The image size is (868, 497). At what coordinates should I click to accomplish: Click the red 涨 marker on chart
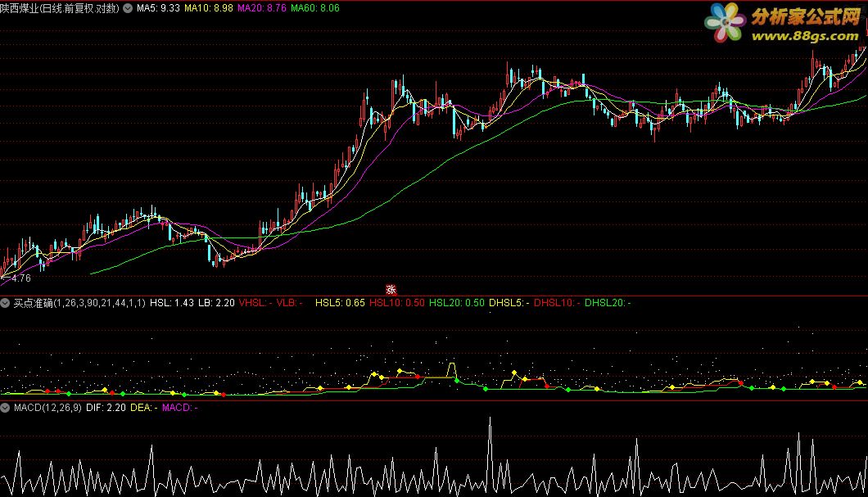click(x=391, y=290)
